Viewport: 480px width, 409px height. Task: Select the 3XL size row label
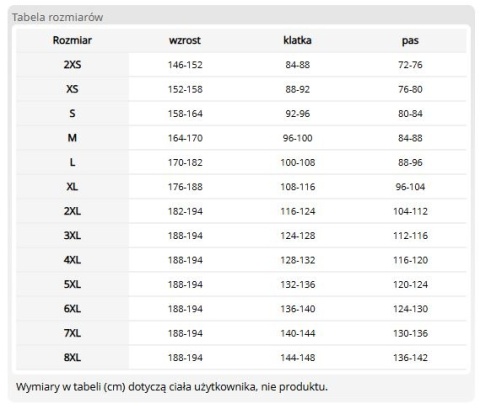(x=72, y=235)
